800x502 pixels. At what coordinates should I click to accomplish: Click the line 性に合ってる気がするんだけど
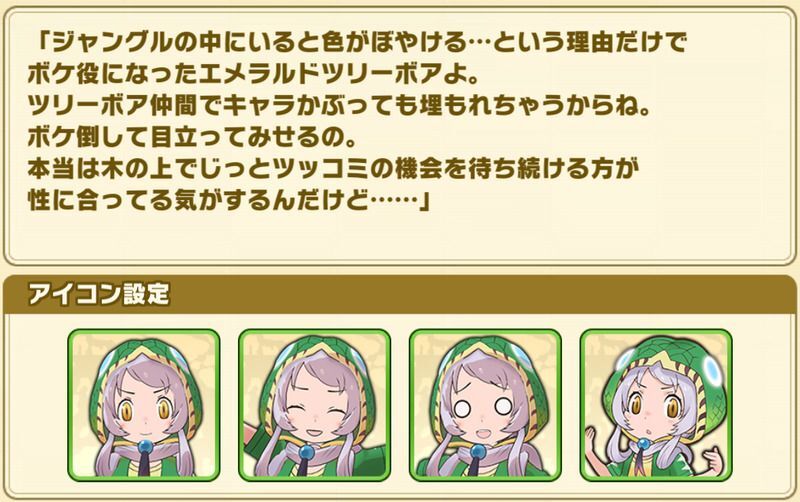click(230, 201)
